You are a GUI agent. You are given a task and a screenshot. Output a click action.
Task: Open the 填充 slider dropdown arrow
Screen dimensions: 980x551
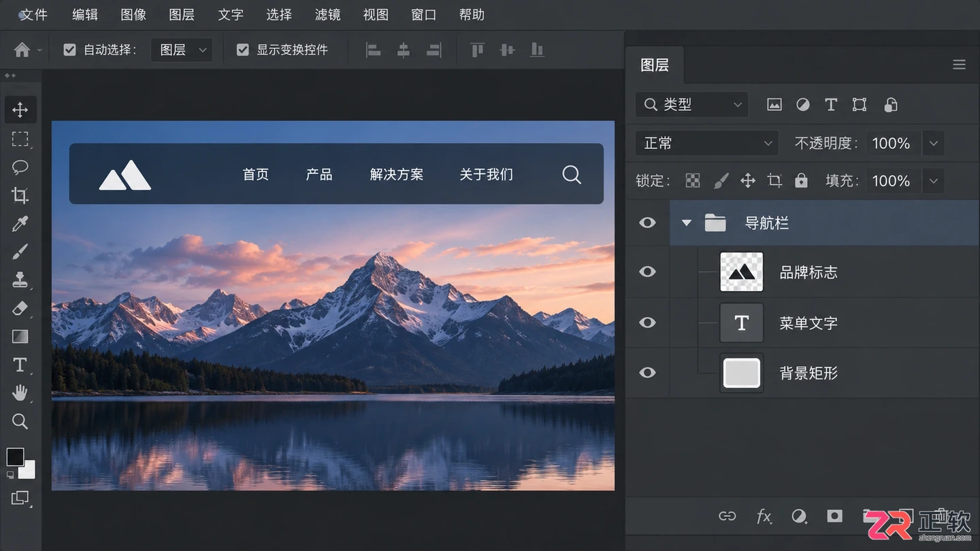pos(933,181)
